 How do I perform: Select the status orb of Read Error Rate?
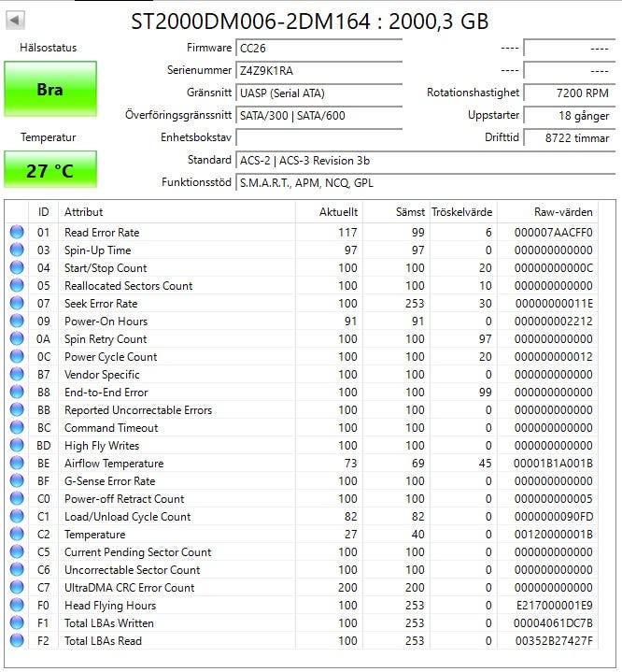[17, 232]
